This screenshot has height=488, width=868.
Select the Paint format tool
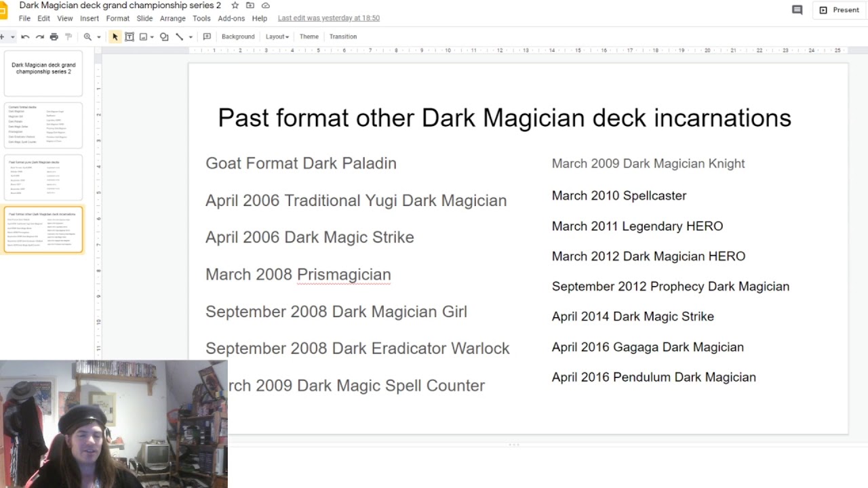point(68,37)
